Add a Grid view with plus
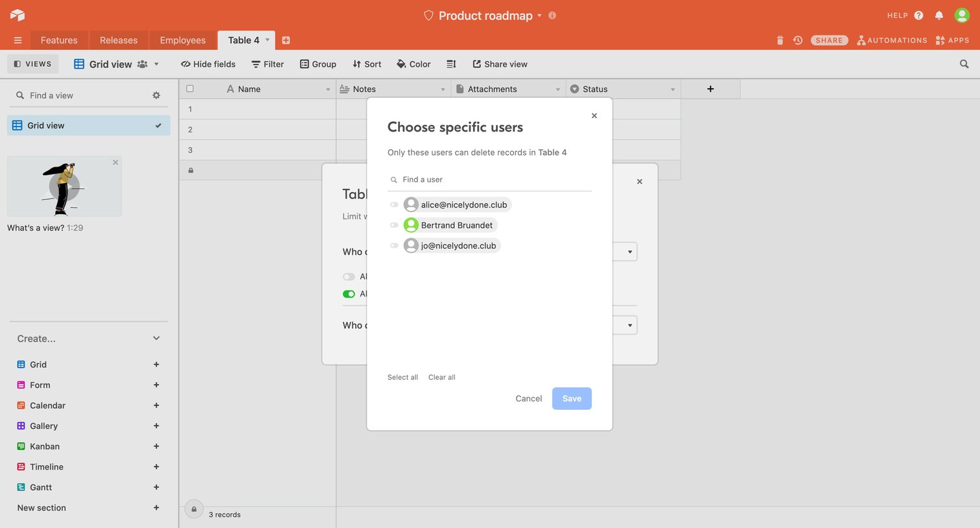980x528 pixels. click(156, 365)
